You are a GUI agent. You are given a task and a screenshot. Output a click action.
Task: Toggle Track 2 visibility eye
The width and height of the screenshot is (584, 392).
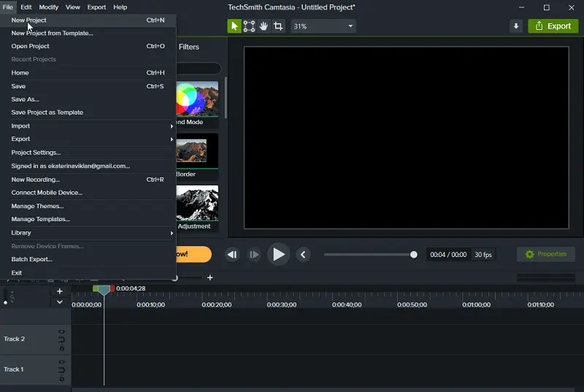[x=62, y=331]
